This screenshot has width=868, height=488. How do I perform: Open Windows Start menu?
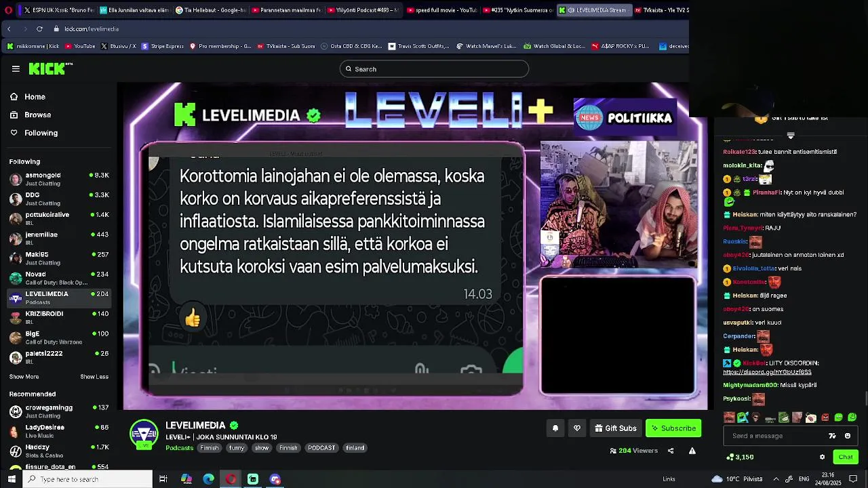pyautogui.click(x=12, y=479)
